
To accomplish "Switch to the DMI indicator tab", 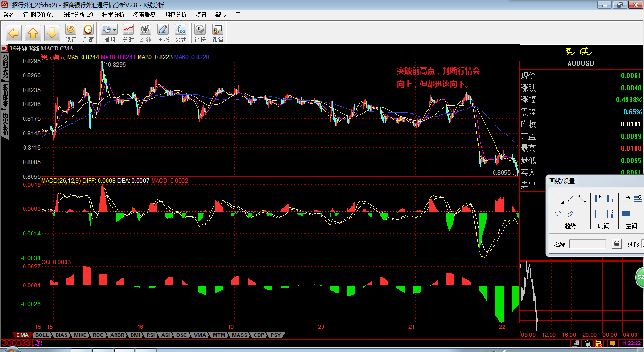I will pyautogui.click(x=135, y=335).
